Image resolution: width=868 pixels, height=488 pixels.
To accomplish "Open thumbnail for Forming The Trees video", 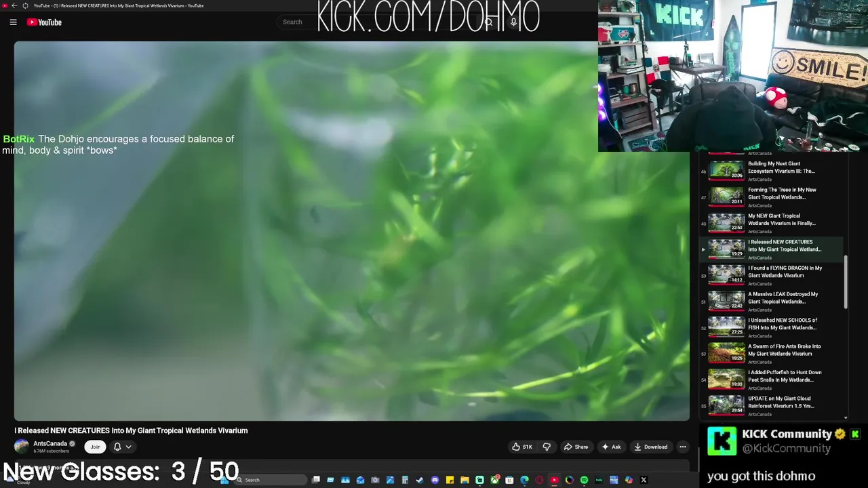I will click(726, 197).
